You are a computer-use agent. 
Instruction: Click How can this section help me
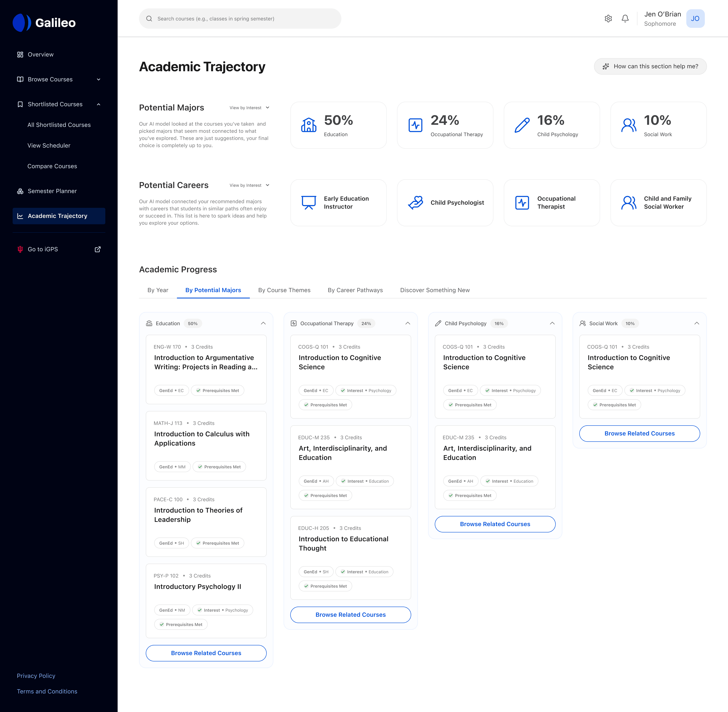pyautogui.click(x=650, y=66)
